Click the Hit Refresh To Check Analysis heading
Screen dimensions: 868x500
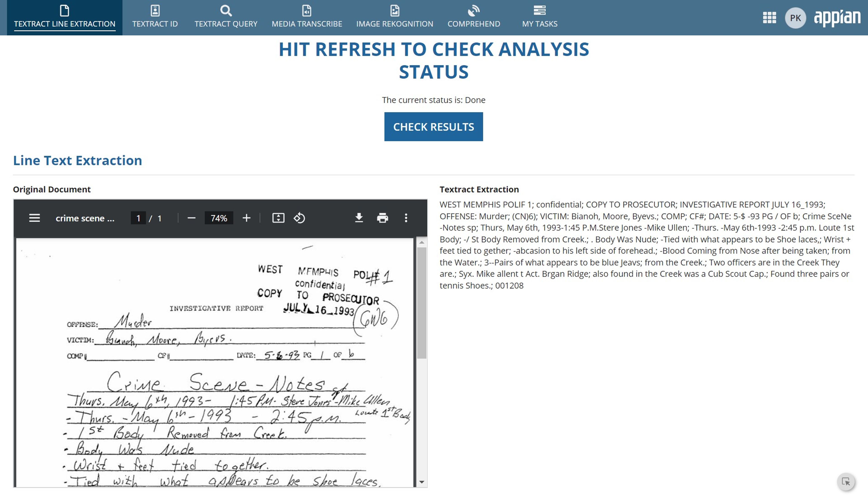pyautogui.click(x=434, y=60)
